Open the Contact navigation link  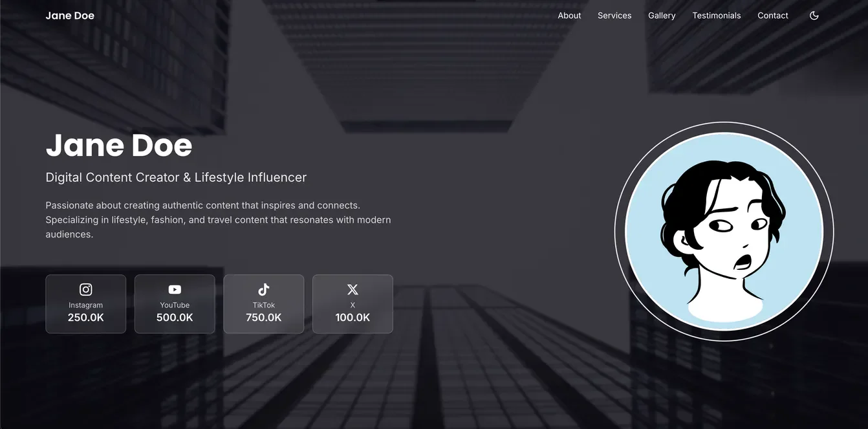point(773,16)
